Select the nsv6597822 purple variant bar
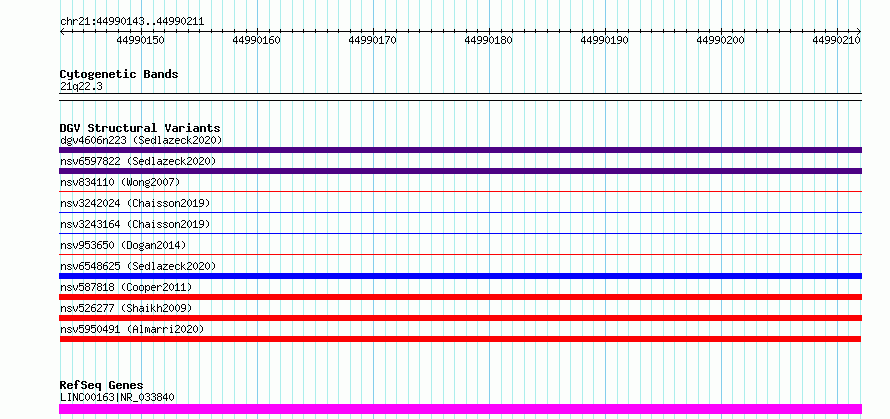The width and height of the screenshot is (890, 419). tap(460, 171)
